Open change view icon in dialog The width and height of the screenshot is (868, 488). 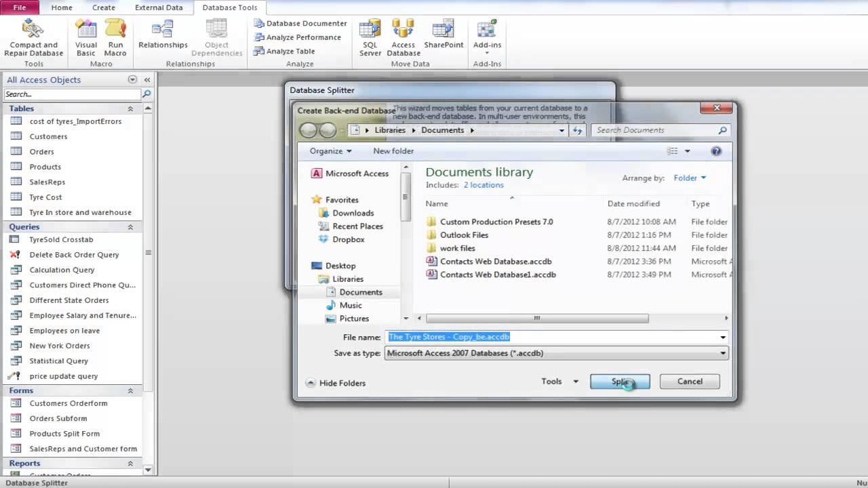[x=672, y=151]
